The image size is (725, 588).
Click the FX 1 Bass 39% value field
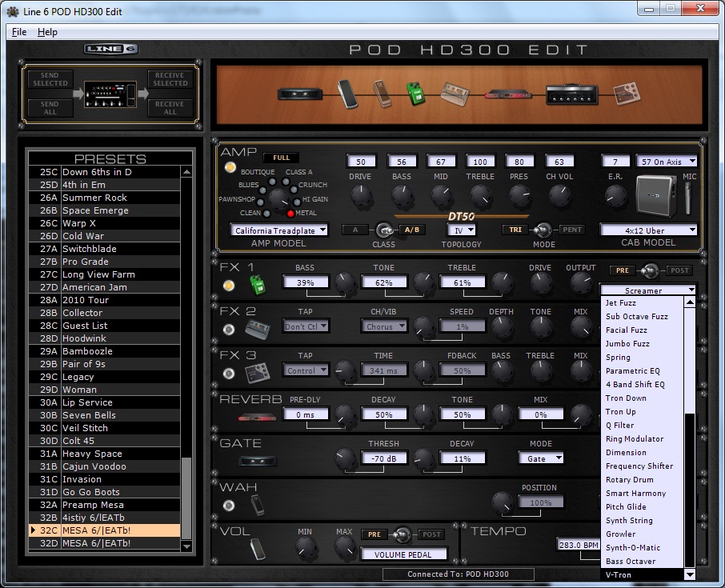coord(306,282)
